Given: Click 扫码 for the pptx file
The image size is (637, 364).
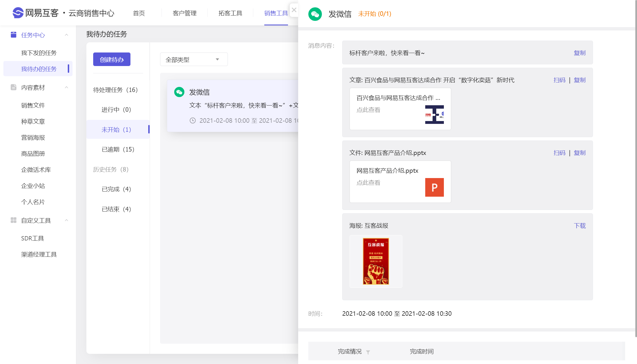Looking at the screenshot, I should pyautogui.click(x=559, y=153).
